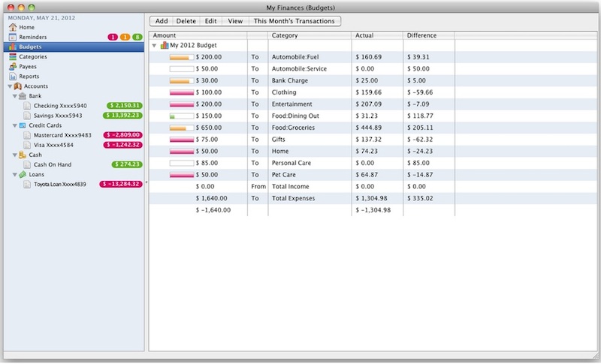Click the My 2012 Budget icon

165,46
